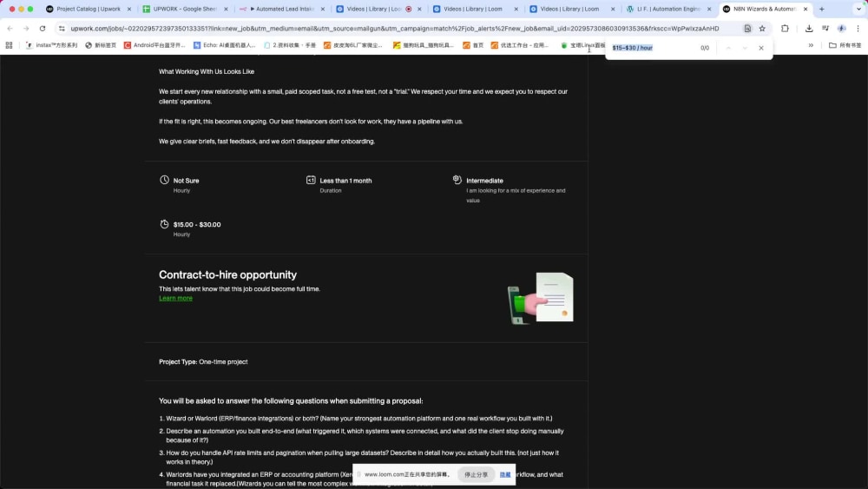Click the $15.00 - $30.00 rate icon
Image resolution: width=868 pixels, height=489 pixels.
pyautogui.click(x=164, y=224)
